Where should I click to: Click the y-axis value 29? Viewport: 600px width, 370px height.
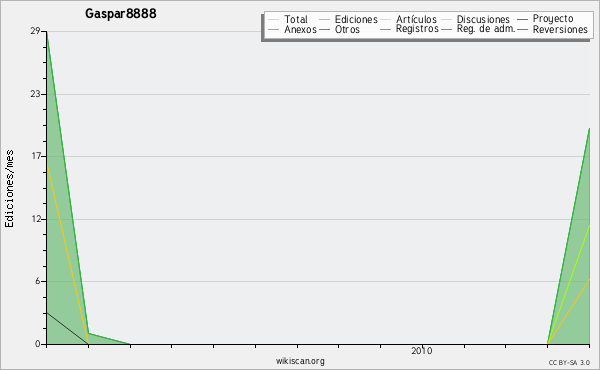[x=36, y=31]
